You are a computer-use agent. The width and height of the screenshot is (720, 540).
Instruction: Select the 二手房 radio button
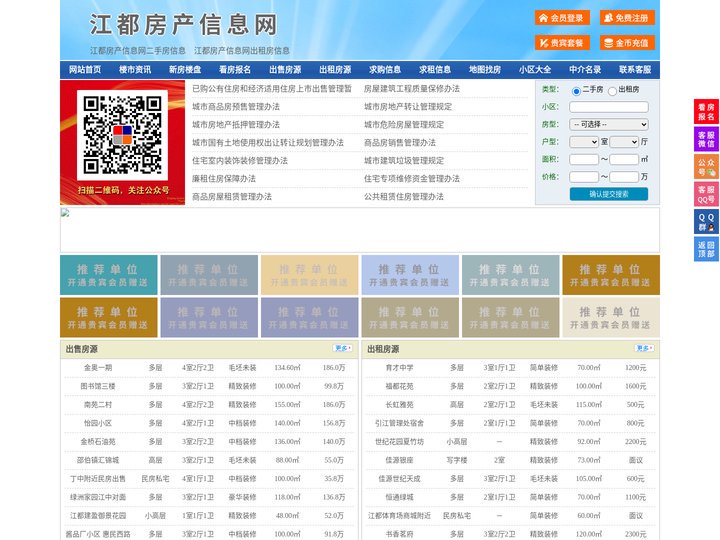[x=576, y=91]
